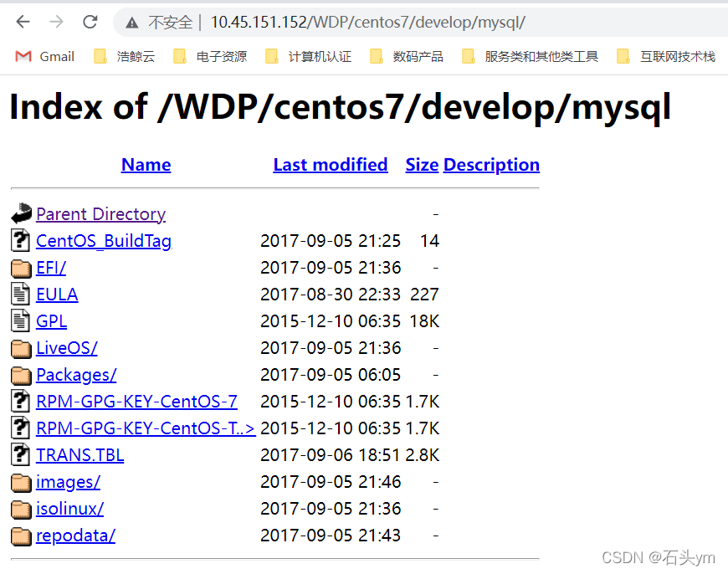Open the LiveOS/ directory
The image size is (728, 574).
[x=67, y=348]
